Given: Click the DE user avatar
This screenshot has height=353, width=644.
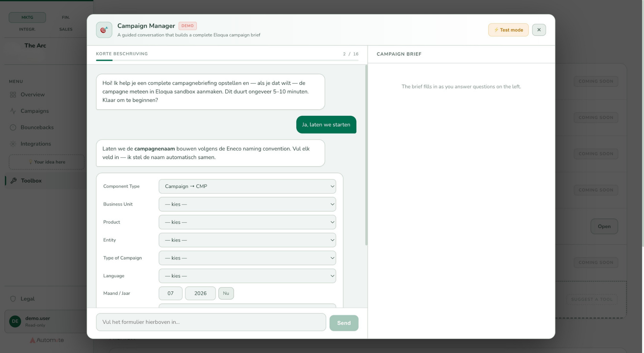Looking at the screenshot, I should coord(15,321).
